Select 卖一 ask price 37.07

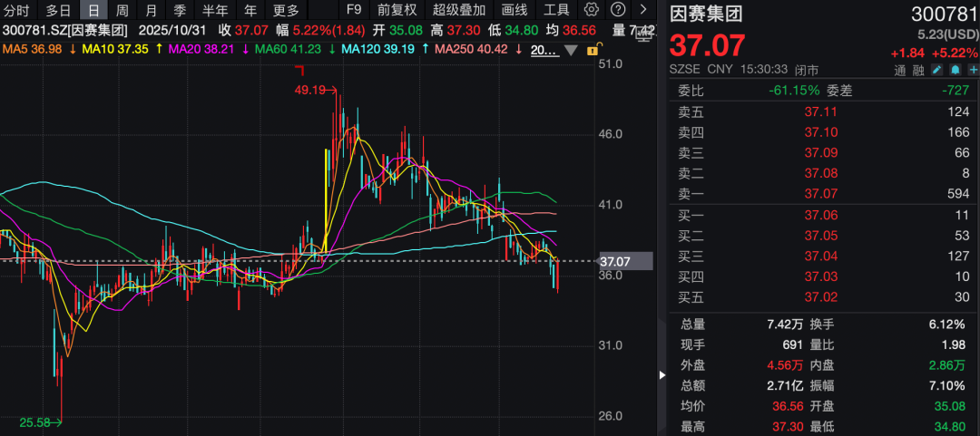(x=820, y=194)
